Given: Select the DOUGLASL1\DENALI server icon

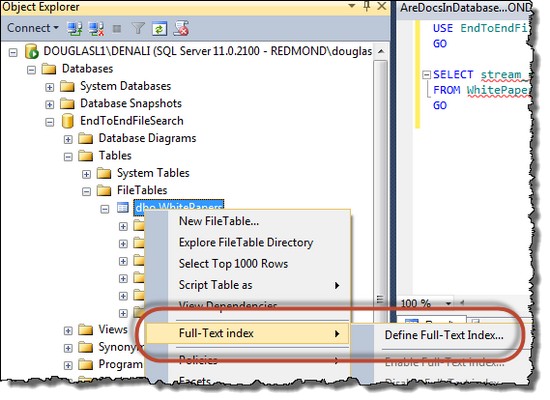Looking at the screenshot, I should 32,52.
